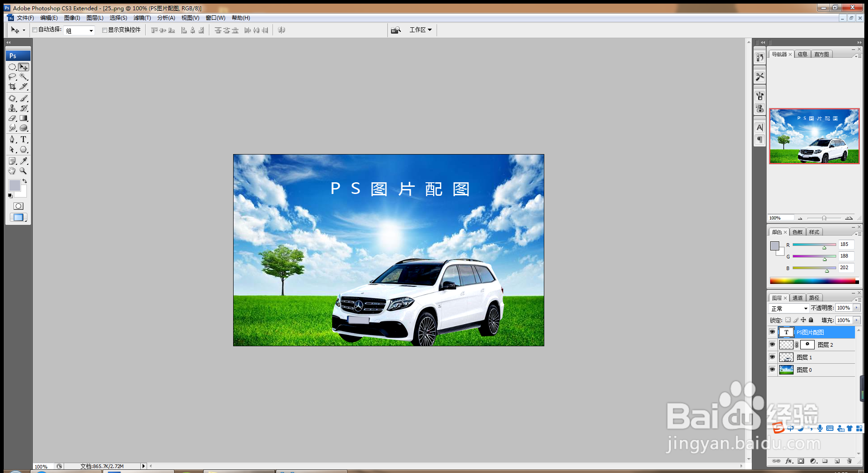Create a new layer

point(837,461)
